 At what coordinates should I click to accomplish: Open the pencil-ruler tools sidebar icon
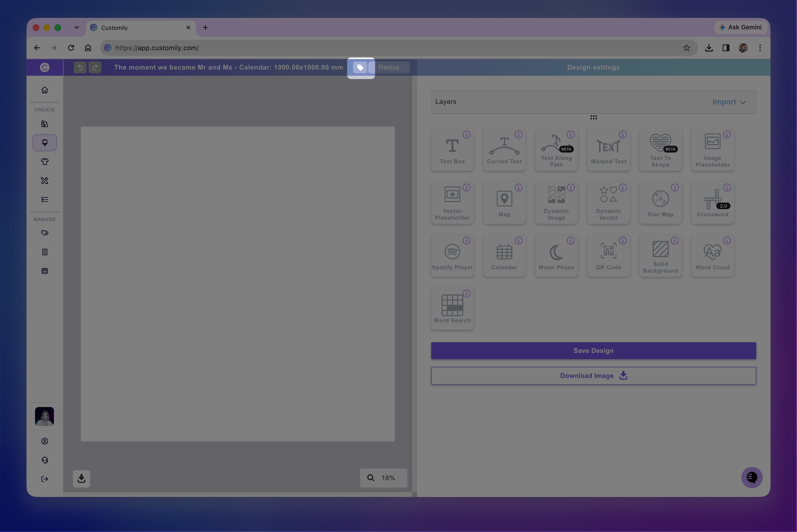pyautogui.click(x=45, y=181)
